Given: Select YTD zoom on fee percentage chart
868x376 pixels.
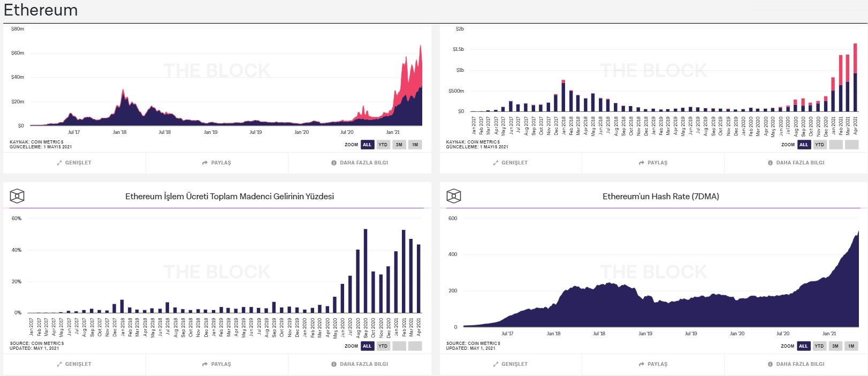Looking at the screenshot, I should 383,346.
